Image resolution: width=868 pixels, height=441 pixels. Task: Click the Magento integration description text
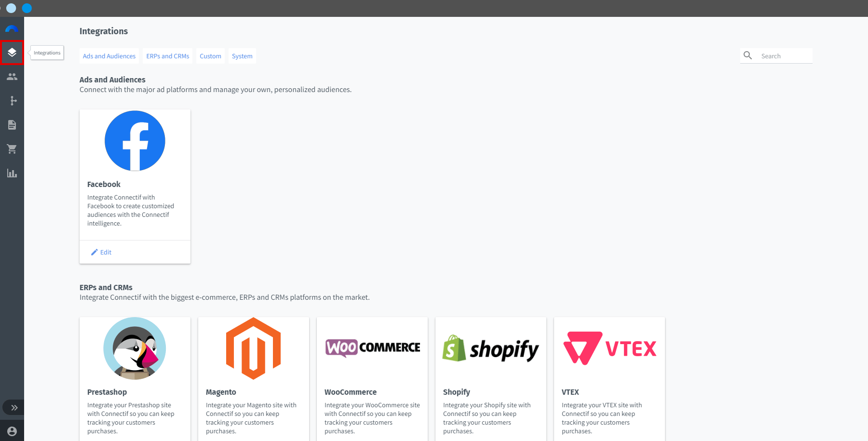[x=251, y=418]
